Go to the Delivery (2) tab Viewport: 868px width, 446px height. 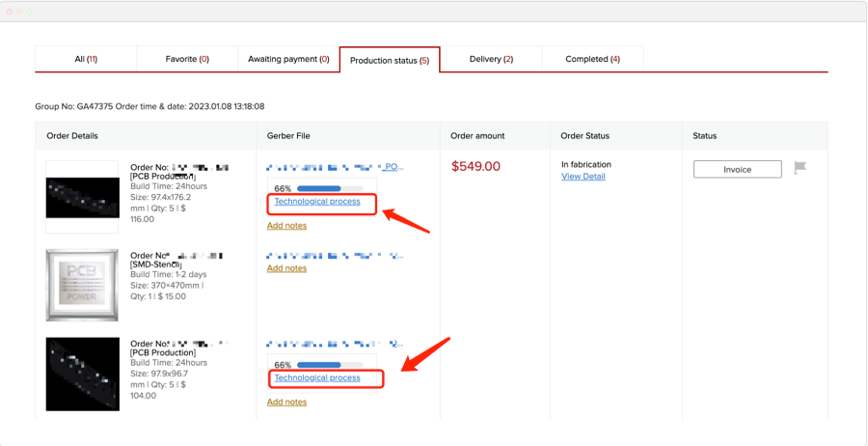click(x=491, y=59)
